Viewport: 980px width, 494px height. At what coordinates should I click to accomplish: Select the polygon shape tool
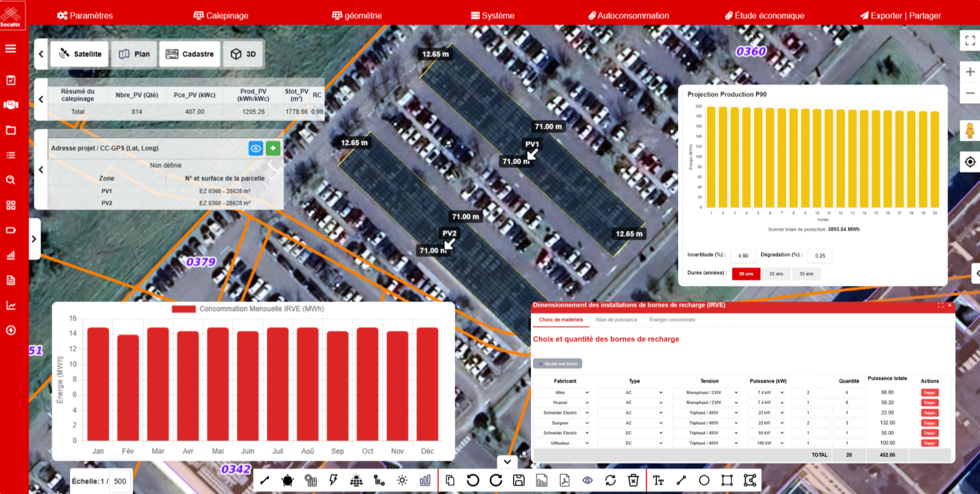[x=287, y=480]
